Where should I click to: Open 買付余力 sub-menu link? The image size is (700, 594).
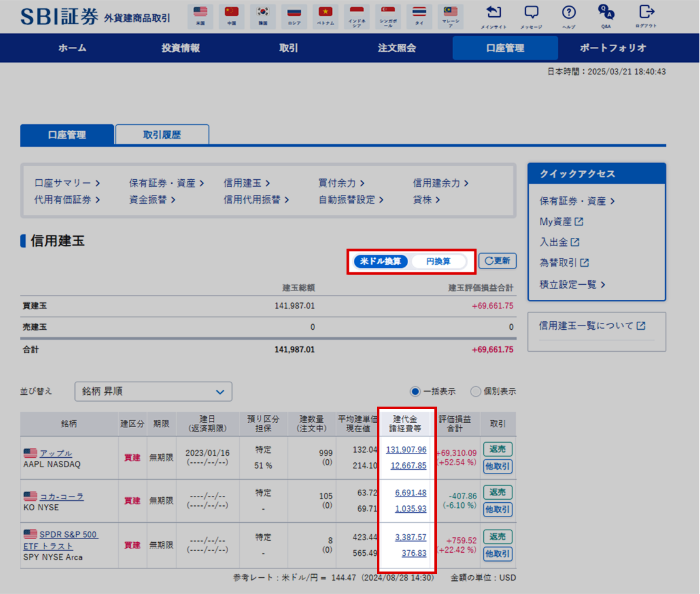point(341,183)
